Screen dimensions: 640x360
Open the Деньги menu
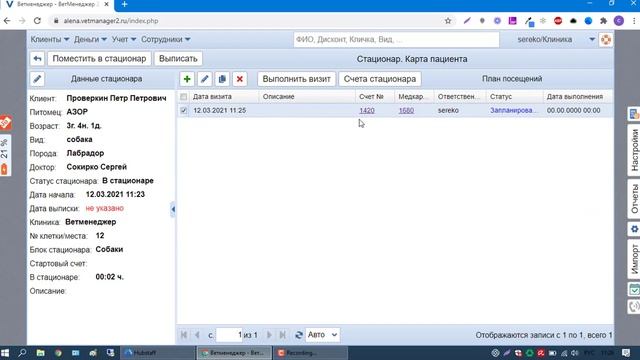[x=90, y=40]
